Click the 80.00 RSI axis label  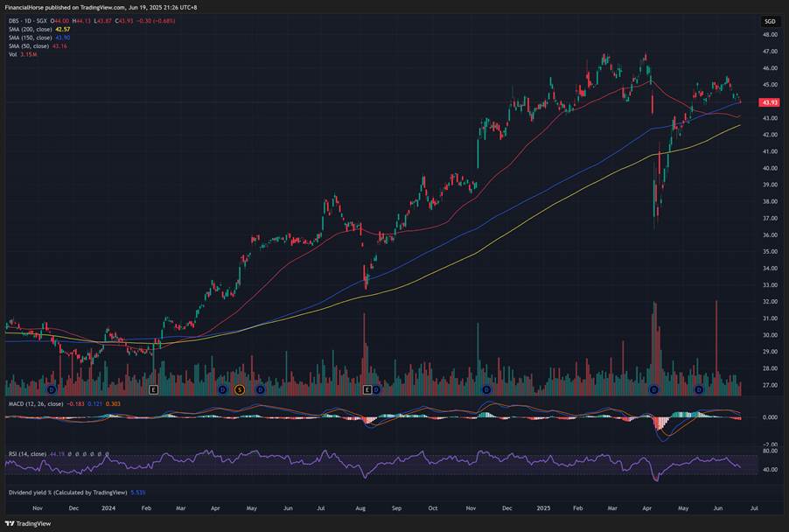pyautogui.click(x=770, y=451)
